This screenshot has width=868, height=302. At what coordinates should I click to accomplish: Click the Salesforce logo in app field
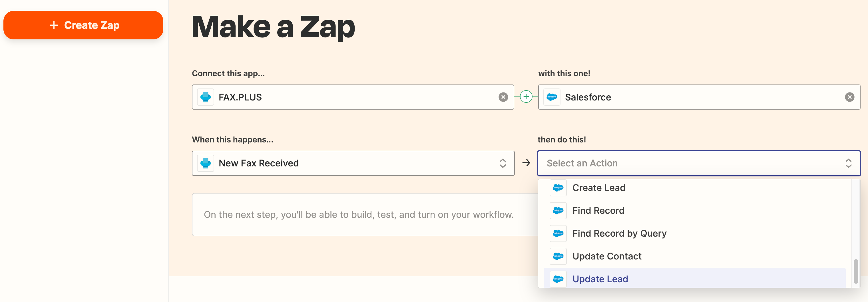tap(552, 97)
